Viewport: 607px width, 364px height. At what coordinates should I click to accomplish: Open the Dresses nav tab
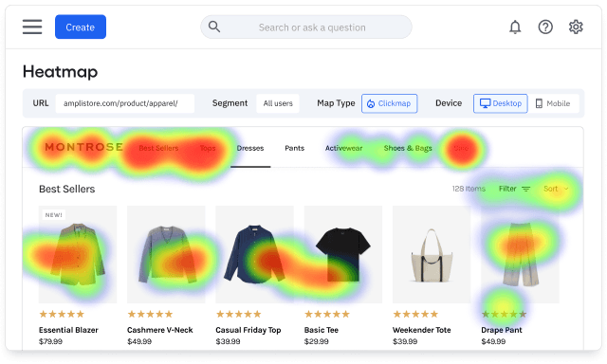tap(250, 148)
